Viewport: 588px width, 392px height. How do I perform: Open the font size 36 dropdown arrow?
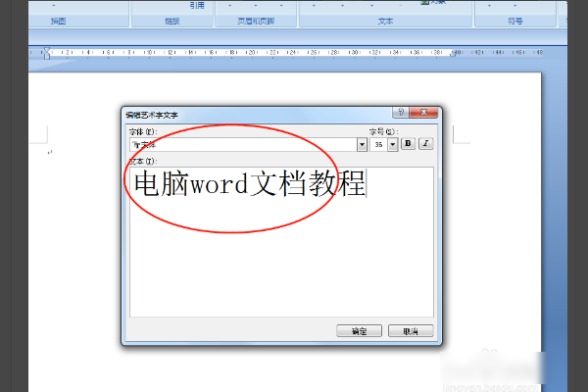(393, 144)
